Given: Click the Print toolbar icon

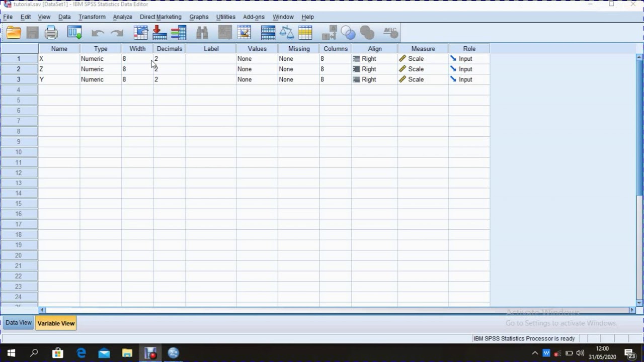Looking at the screenshot, I should coord(51,33).
